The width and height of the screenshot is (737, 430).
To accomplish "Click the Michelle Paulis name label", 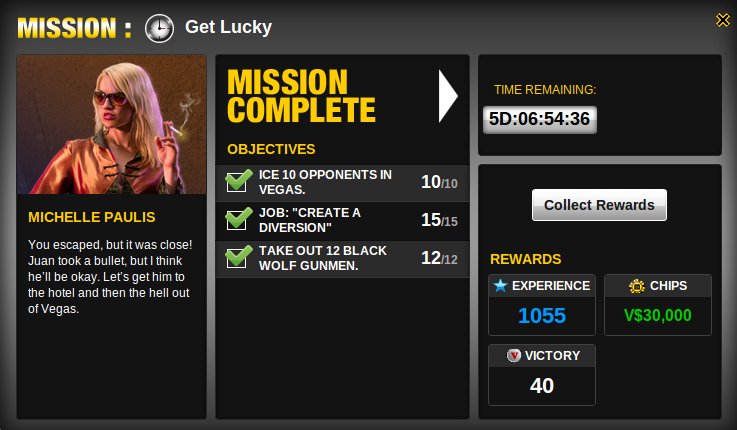I will pyautogui.click(x=92, y=217).
